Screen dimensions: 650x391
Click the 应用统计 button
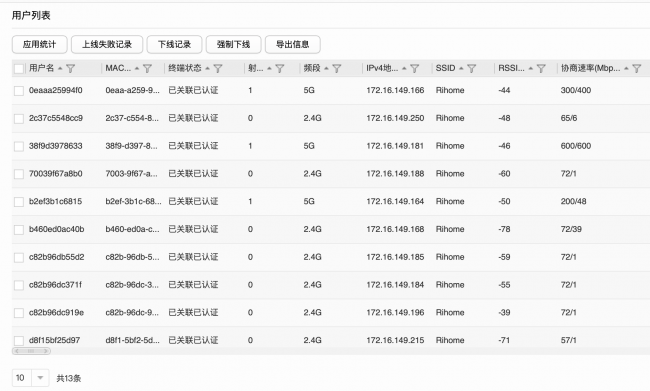[x=39, y=44]
